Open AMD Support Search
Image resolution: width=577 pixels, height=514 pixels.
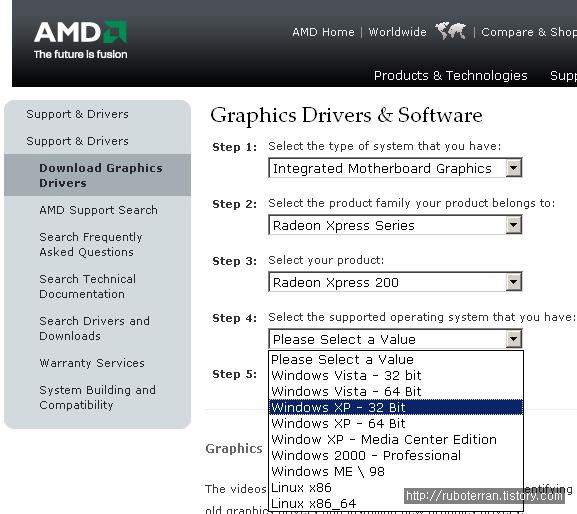(98, 210)
